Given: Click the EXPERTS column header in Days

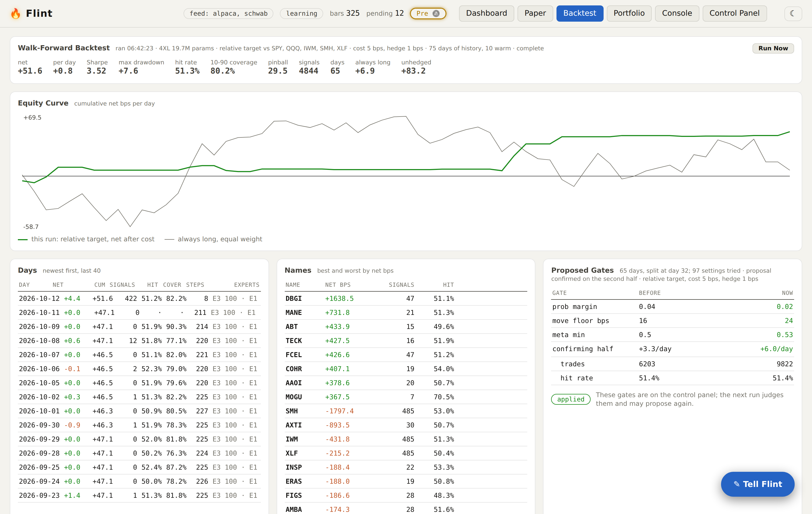Looking at the screenshot, I should (247, 285).
